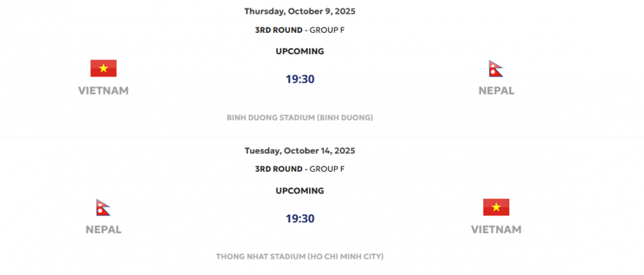This screenshot has width=644, height=275.
Task: Click UPCOMING status of Vietnam vs Nepal match
Action: 300,51
